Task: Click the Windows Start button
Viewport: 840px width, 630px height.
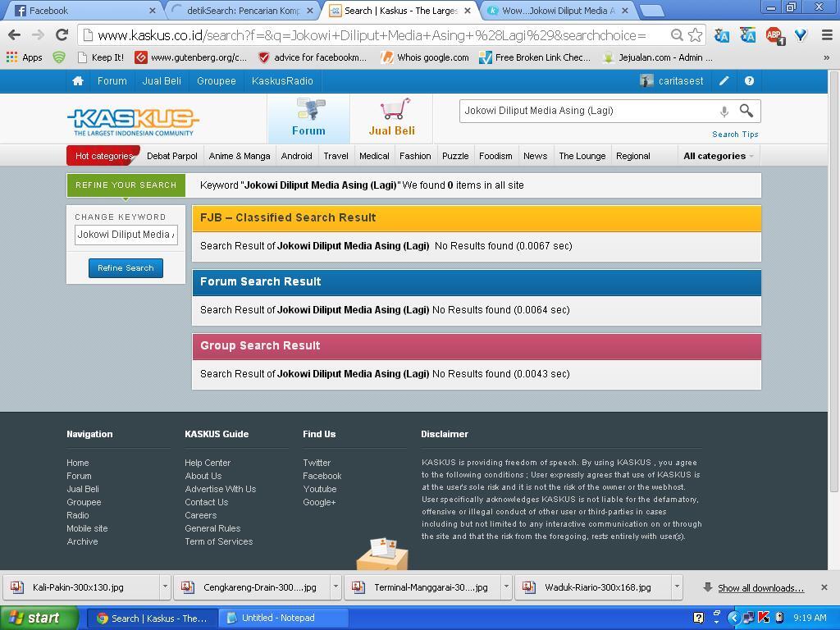Action: pos(39,618)
